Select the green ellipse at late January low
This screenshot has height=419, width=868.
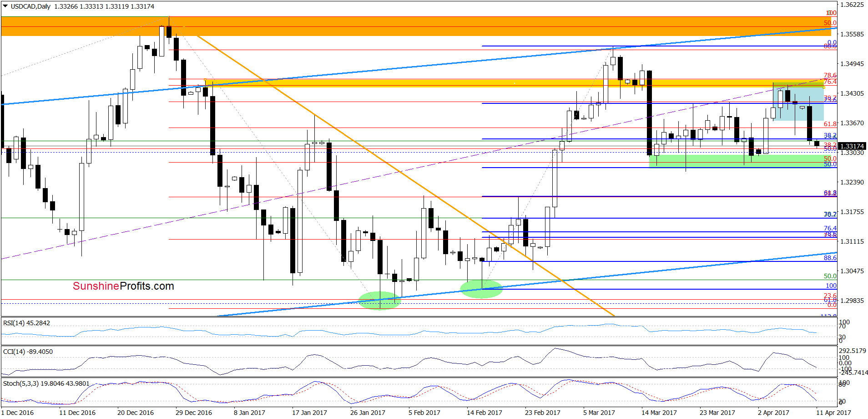[x=380, y=300]
